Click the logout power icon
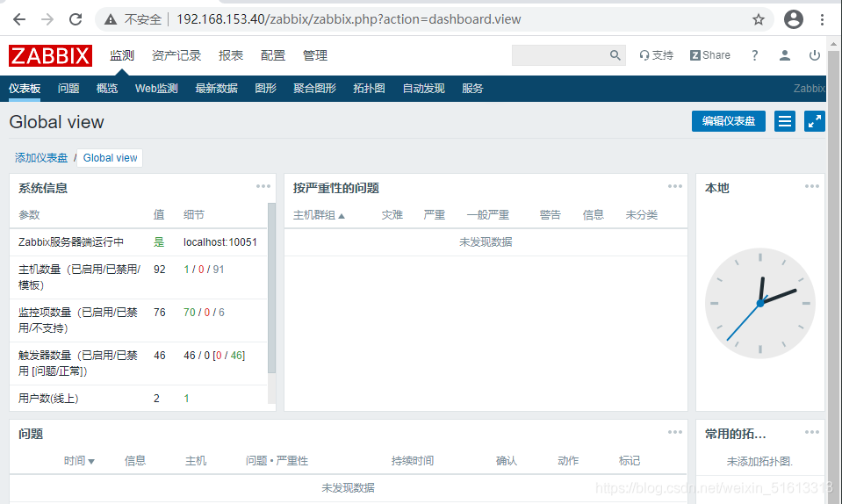 coord(815,55)
